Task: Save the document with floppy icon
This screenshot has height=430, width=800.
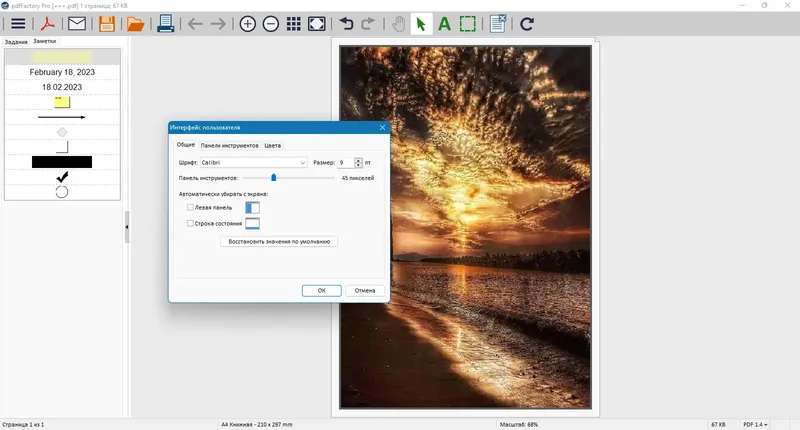Action: 107,24
